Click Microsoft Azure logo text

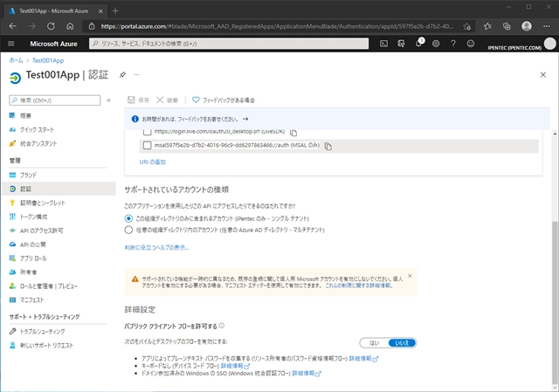[x=53, y=44]
